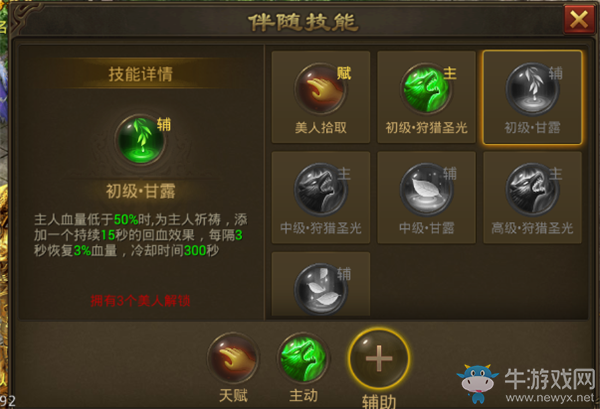
Task: Click the 初级·甘露 name in details panel
Action: tap(140, 191)
